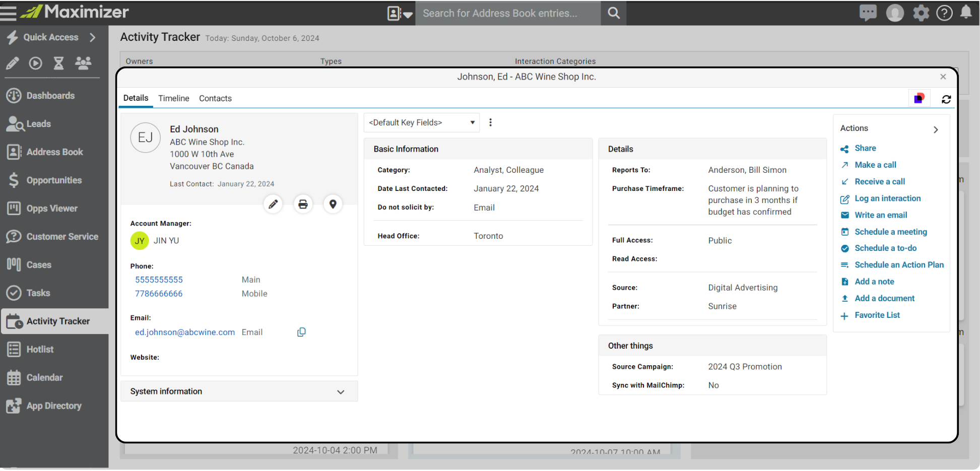
Task: Click the EJ contact avatar circle
Action: pos(145,138)
